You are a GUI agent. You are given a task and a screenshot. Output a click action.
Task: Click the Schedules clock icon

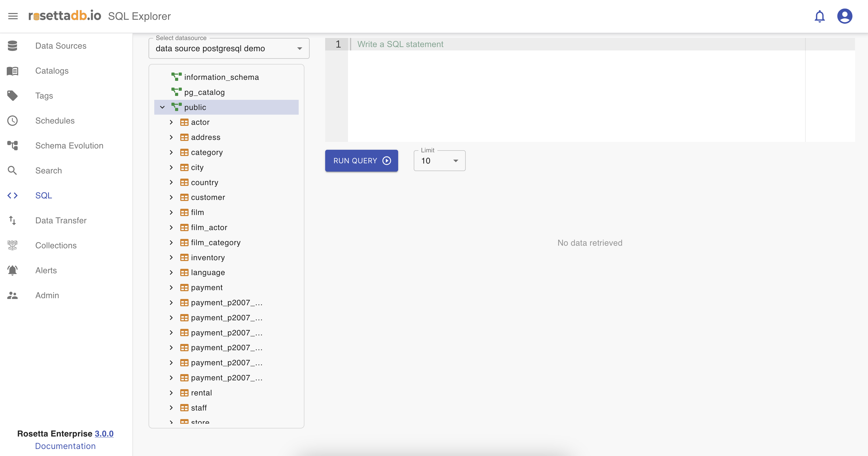pyautogui.click(x=12, y=121)
